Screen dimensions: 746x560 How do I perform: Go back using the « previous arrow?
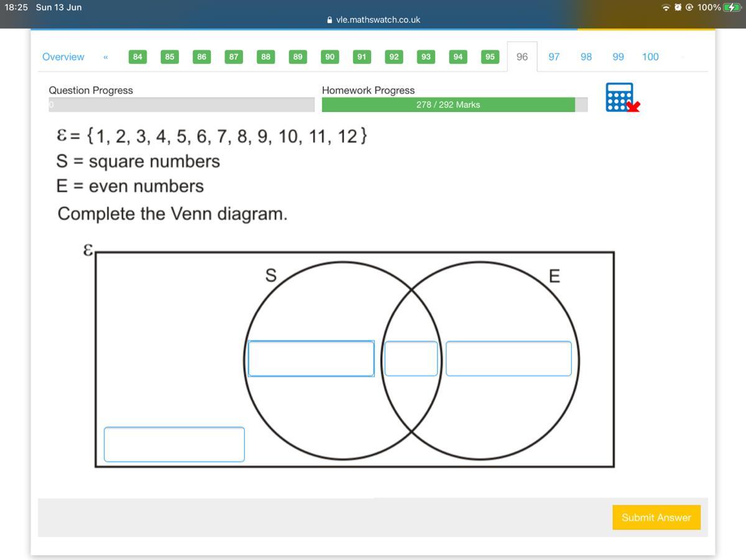pyautogui.click(x=106, y=57)
